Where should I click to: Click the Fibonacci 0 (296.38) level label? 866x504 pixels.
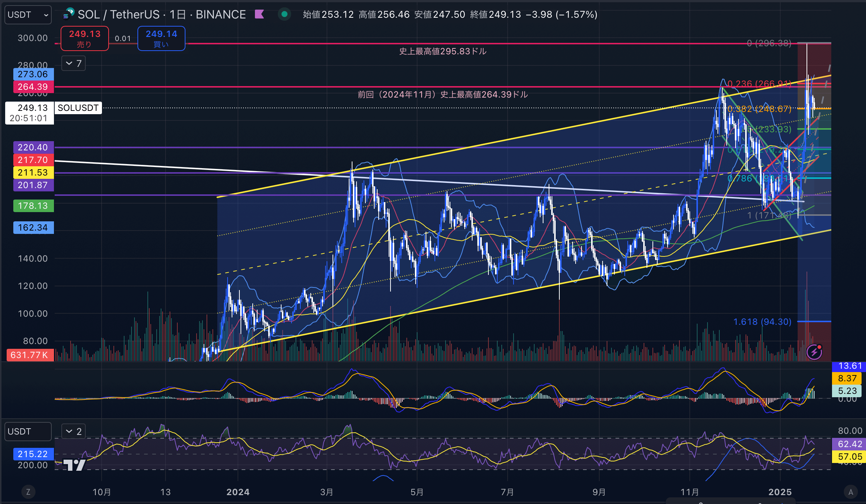click(x=769, y=43)
